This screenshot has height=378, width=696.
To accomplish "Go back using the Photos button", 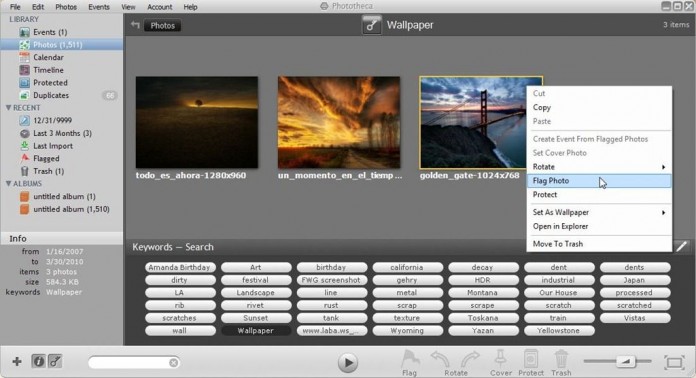I will click(162, 26).
